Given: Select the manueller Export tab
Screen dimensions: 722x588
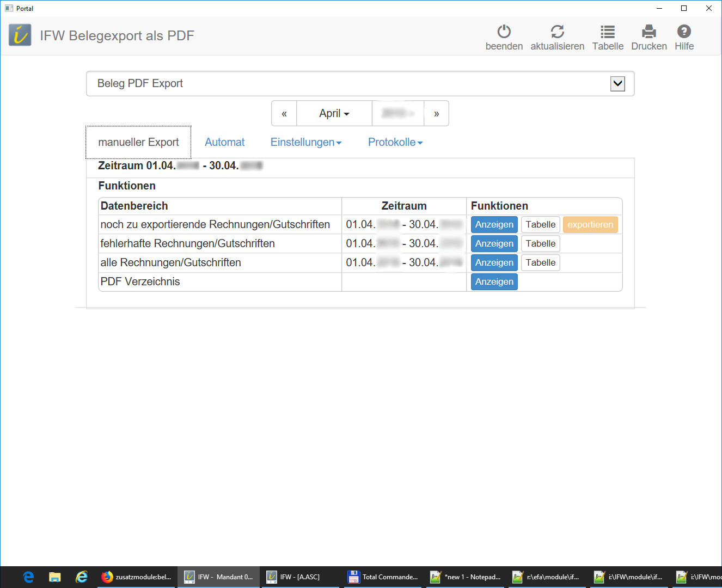Looking at the screenshot, I should tap(138, 142).
